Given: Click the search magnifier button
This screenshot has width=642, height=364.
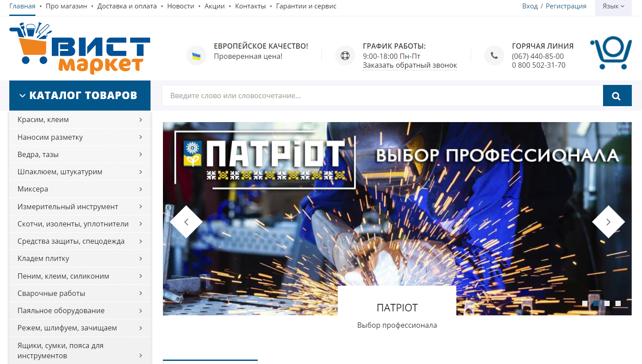Looking at the screenshot, I should click(x=617, y=96).
